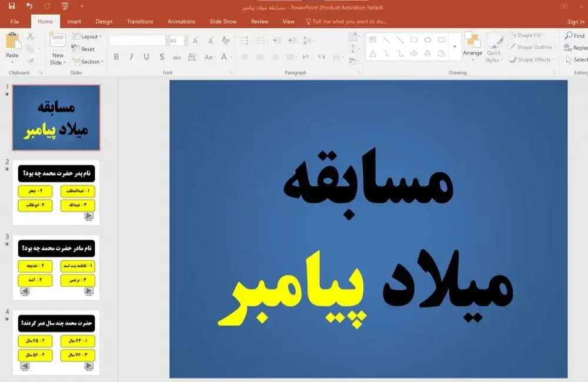Open the Layout dropdown
Screen dimensions: 588x382
[87, 36]
